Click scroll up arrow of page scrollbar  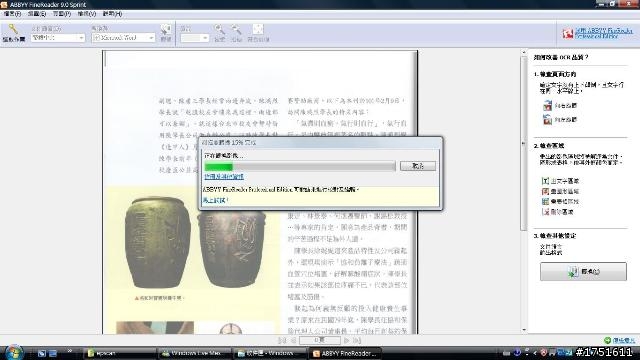click(x=524, y=53)
